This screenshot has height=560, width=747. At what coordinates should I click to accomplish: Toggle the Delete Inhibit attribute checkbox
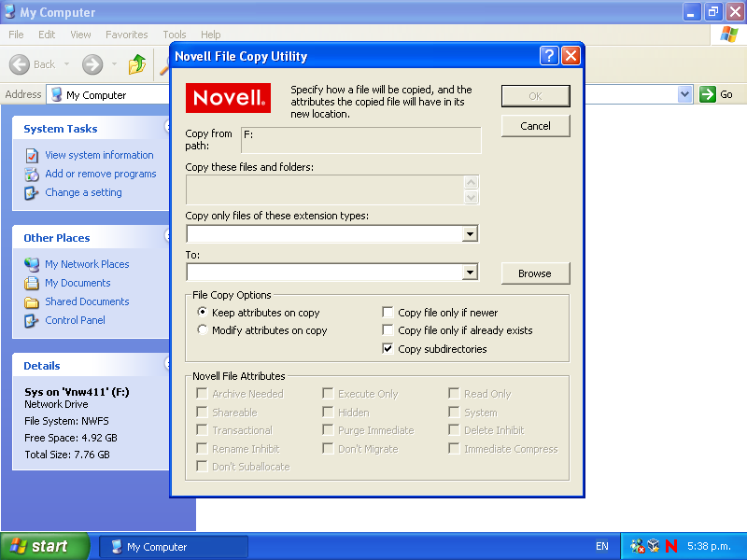[454, 430]
